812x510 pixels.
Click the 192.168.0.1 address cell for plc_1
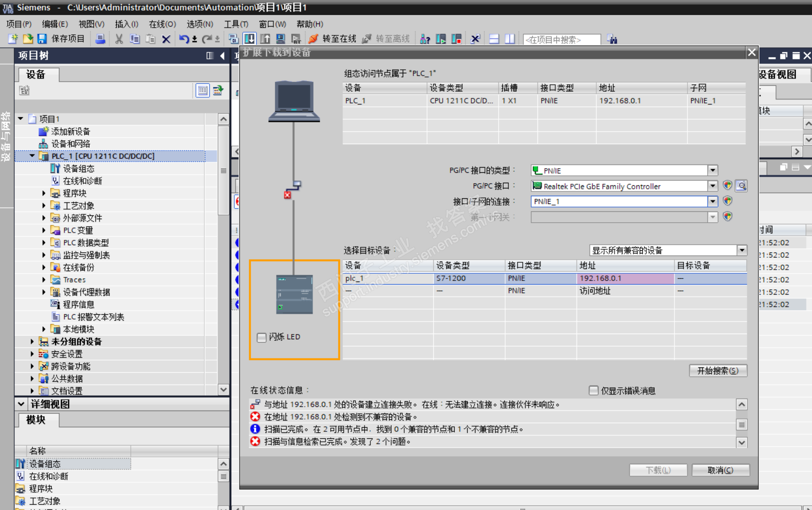point(626,278)
